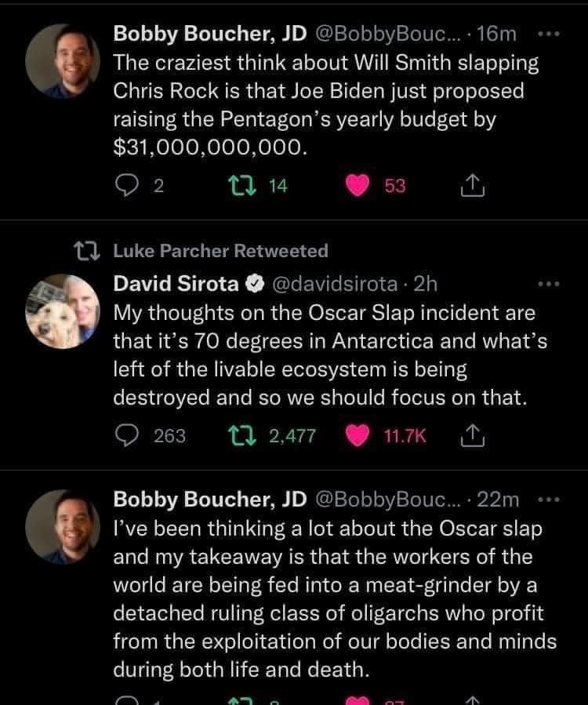Image resolution: width=588 pixels, height=705 pixels.
Task: Like the Pentagon budget tweet
Action: (358, 185)
